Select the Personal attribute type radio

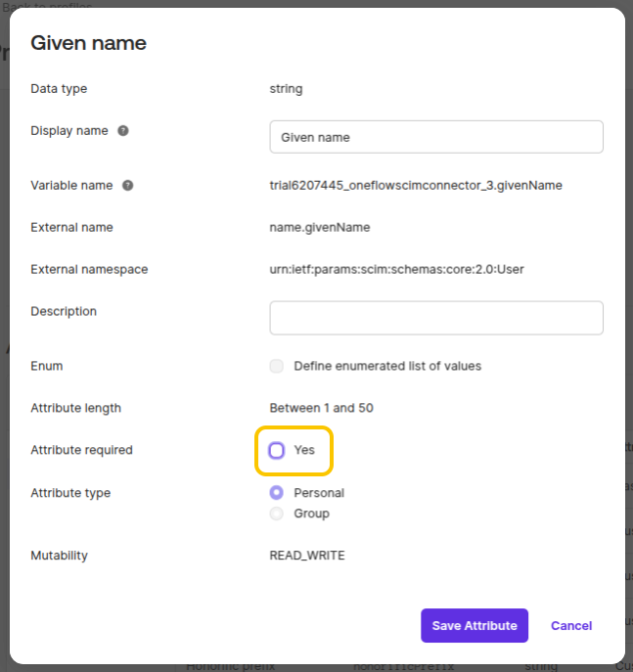[277, 493]
